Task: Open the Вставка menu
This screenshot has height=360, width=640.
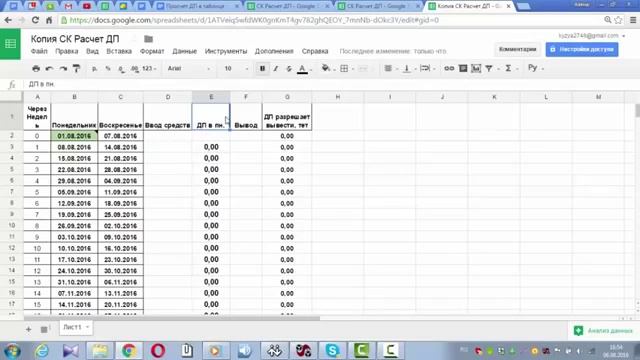Action: 119,51
